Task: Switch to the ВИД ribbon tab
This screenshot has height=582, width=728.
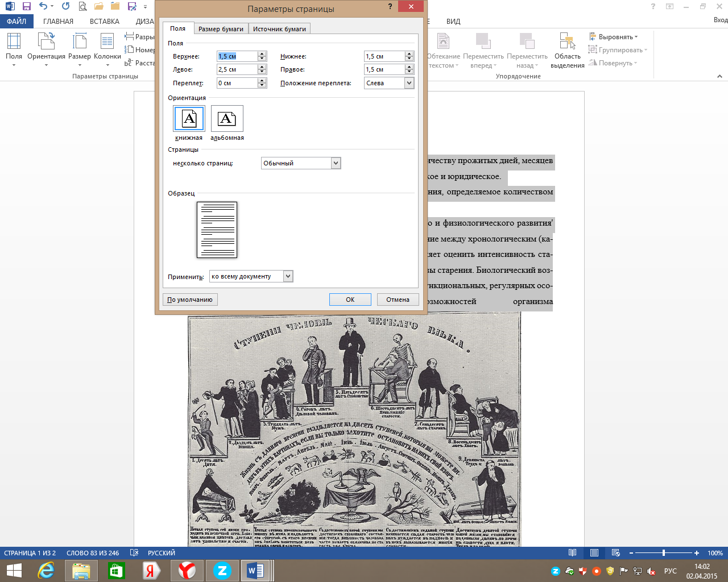Action: (453, 21)
